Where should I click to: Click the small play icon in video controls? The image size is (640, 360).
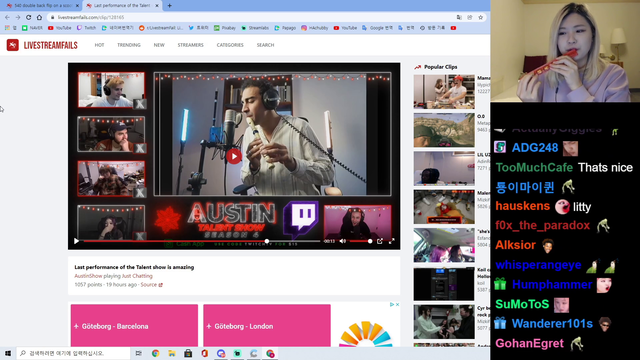tap(76, 241)
